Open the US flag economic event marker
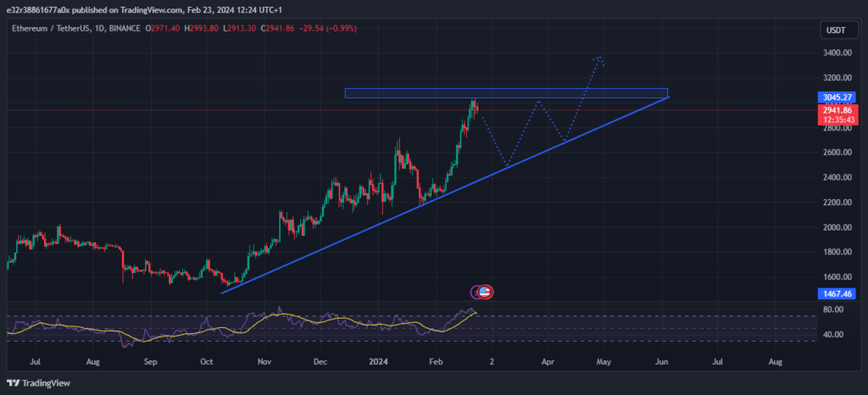The image size is (868, 395). point(485,292)
